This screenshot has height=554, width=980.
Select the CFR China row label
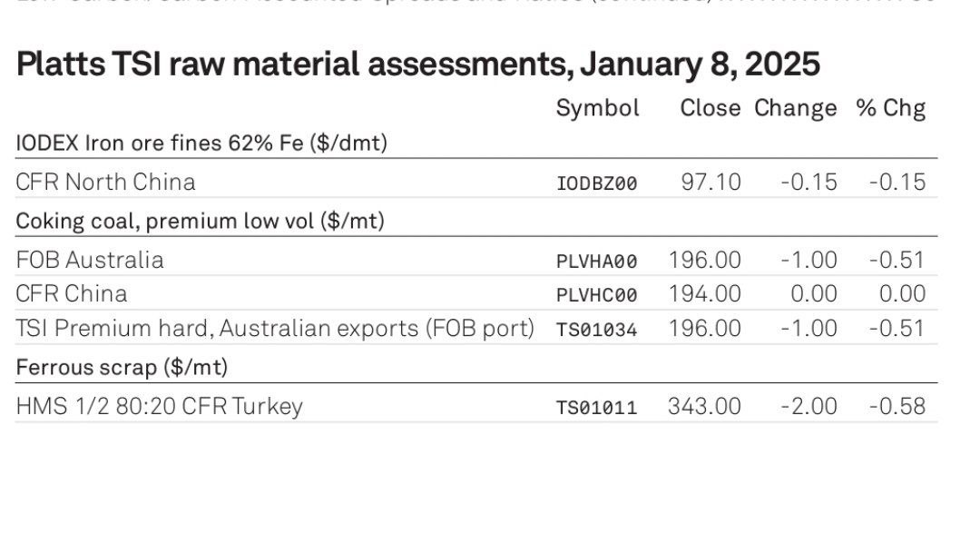click(x=72, y=294)
